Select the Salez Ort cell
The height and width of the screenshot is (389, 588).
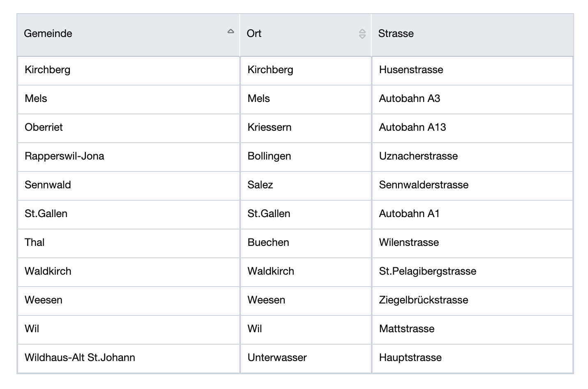[x=260, y=185]
